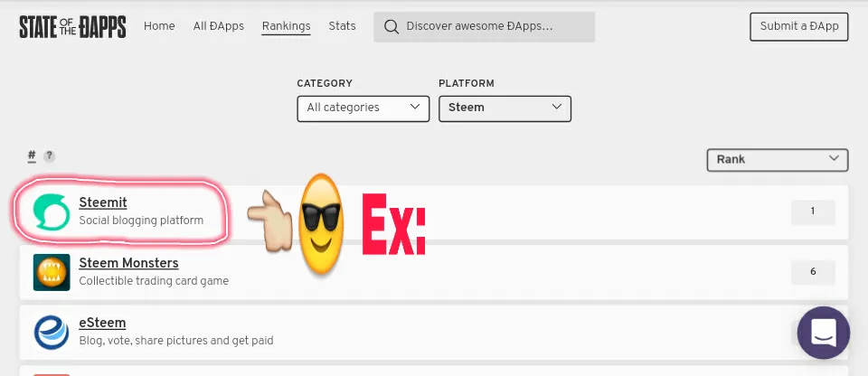Open the All ÐApps page

(x=219, y=26)
